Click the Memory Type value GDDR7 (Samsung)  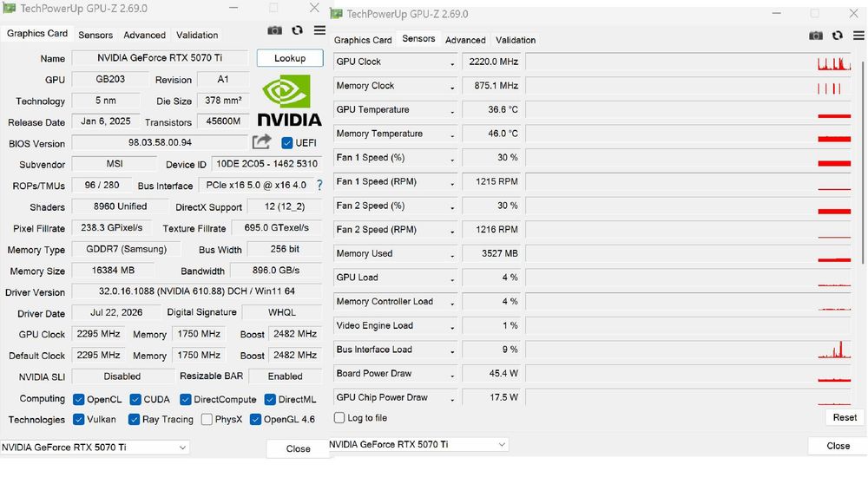tap(126, 249)
